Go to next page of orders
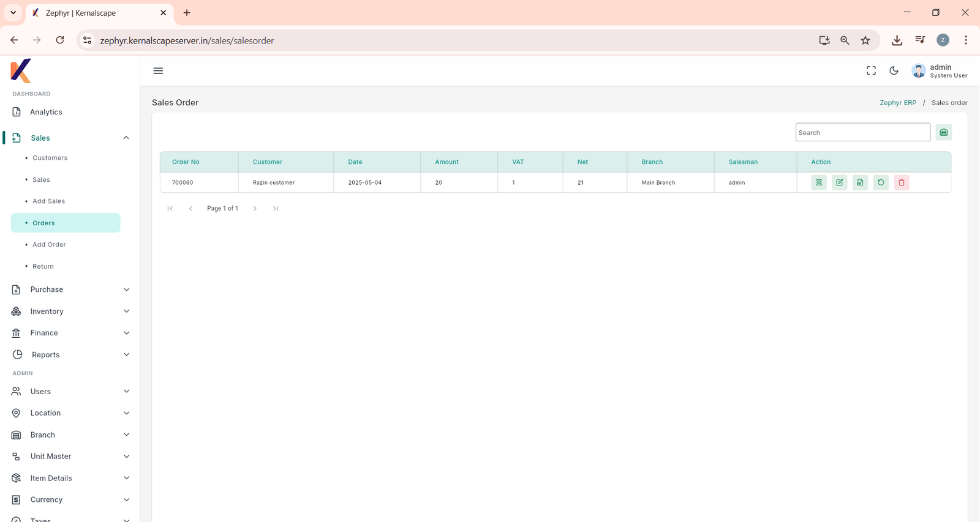 click(x=255, y=209)
